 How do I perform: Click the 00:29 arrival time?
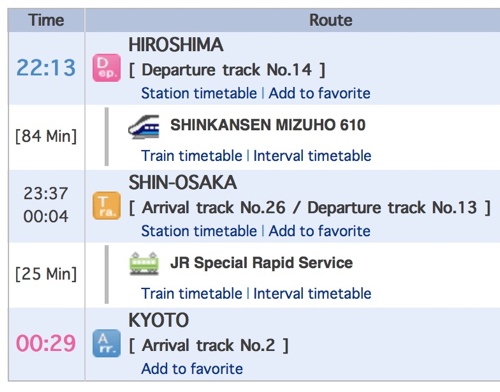[x=46, y=343]
